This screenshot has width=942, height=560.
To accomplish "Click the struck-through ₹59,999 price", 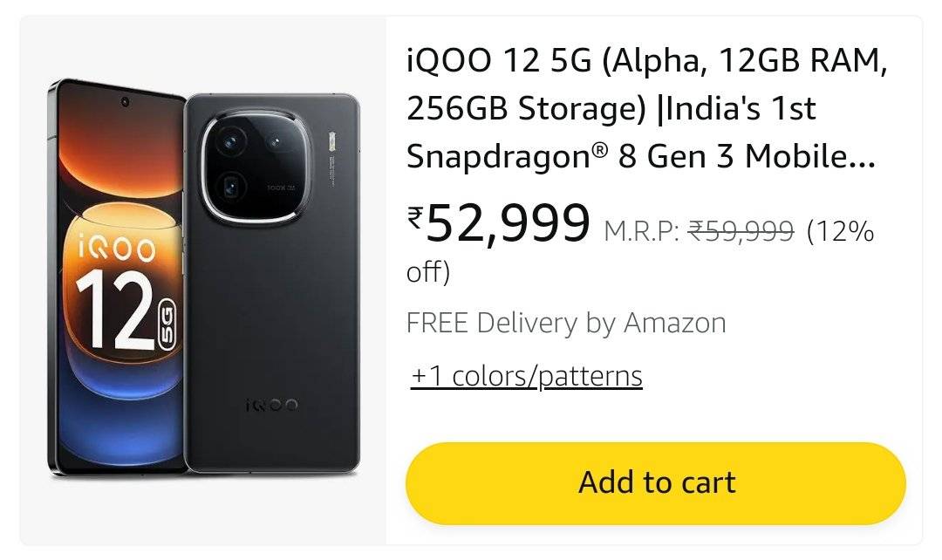I will pyautogui.click(x=741, y=231).
